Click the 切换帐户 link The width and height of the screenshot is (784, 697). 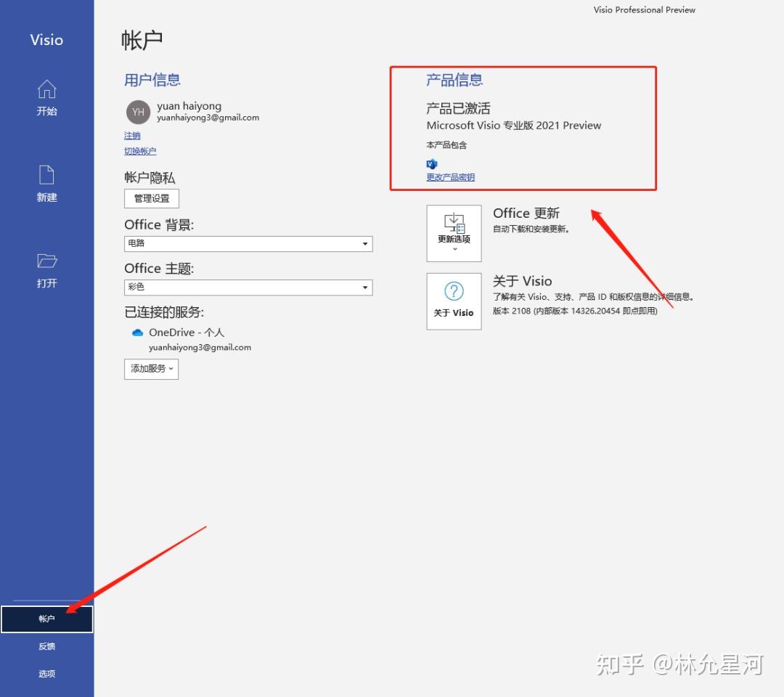(140, 150)
